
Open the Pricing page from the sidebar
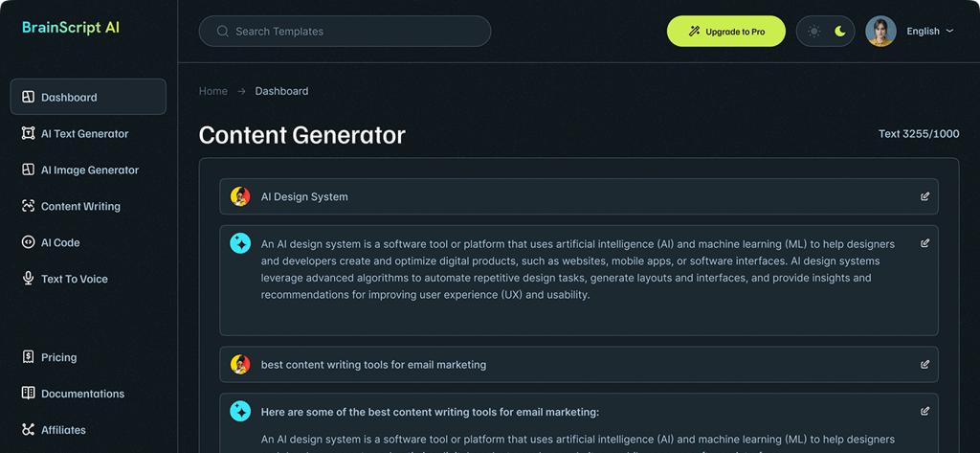coord(58,357)
